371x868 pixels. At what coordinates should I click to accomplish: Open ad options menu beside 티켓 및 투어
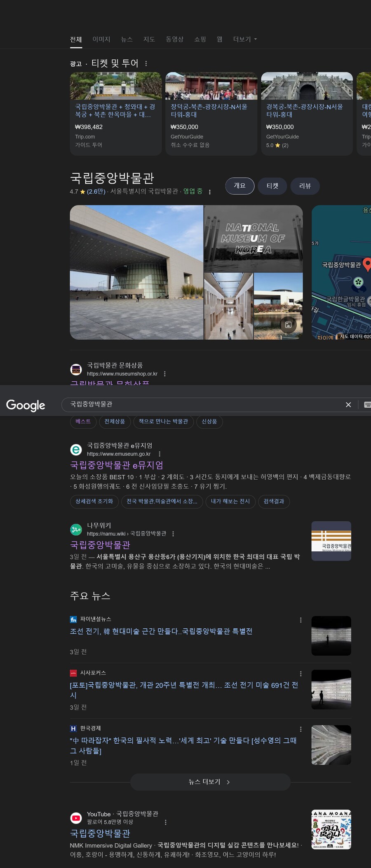(x=146, y=63)
